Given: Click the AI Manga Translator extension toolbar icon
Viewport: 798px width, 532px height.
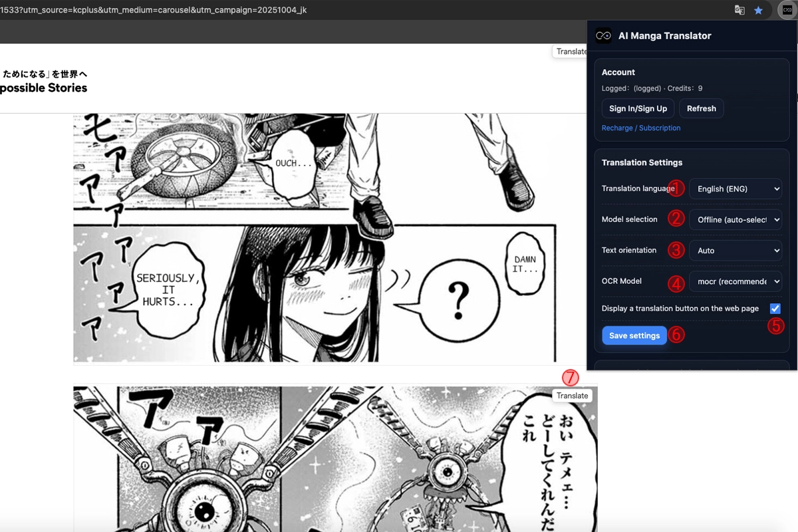Looking at the screenshot, I should point(787,10).
